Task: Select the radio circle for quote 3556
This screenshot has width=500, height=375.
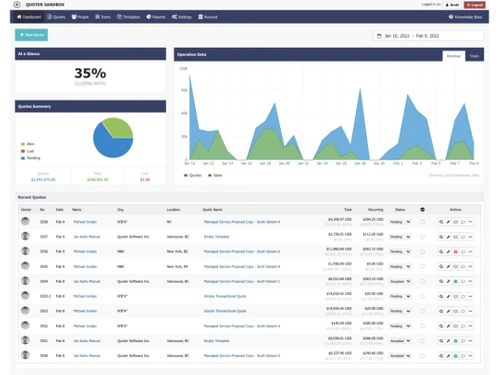Action: [x=422, y=252]
